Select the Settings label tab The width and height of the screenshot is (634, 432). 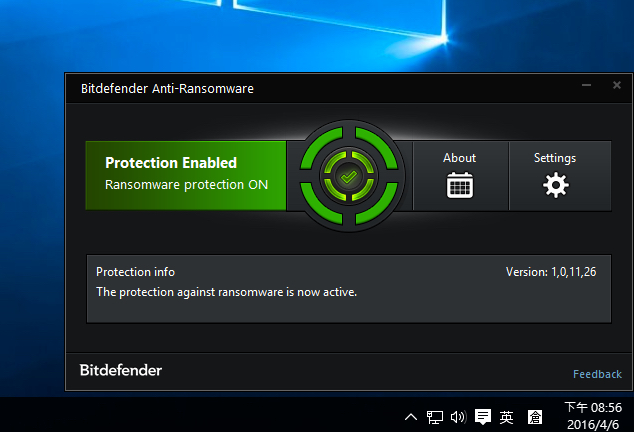(x=555, y=158)
